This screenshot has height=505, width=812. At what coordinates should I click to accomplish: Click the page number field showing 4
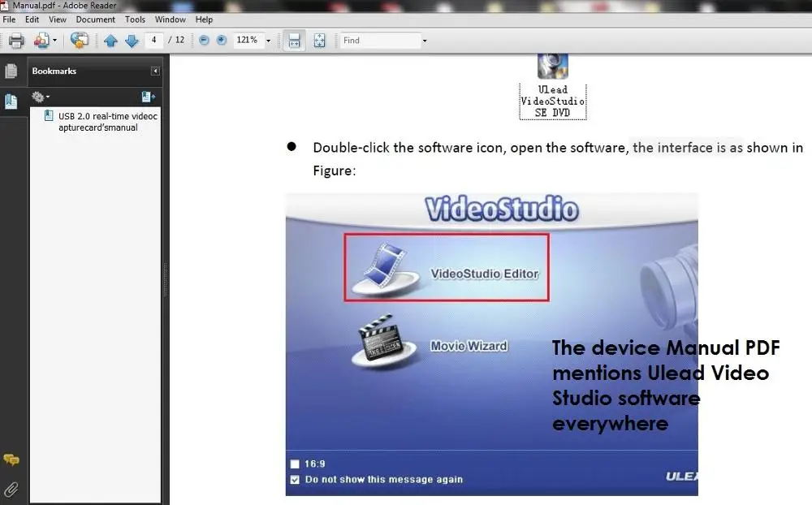(153, 40)
